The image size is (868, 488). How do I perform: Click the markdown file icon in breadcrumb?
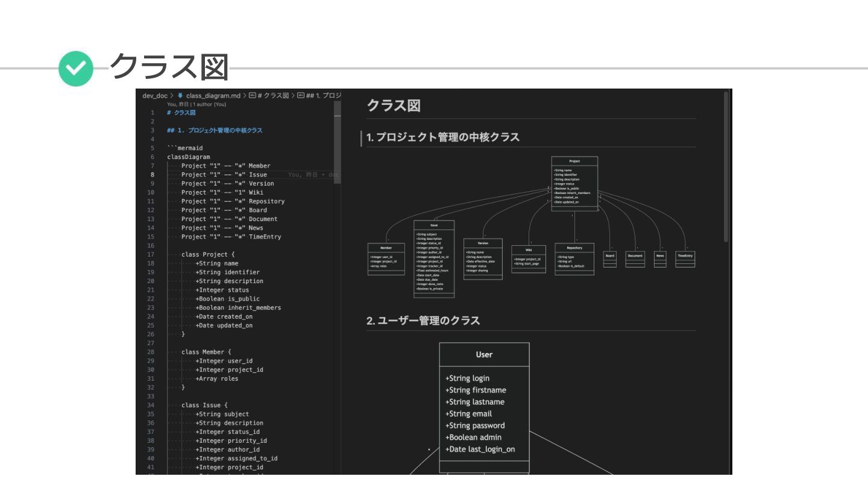pos(180,95)
